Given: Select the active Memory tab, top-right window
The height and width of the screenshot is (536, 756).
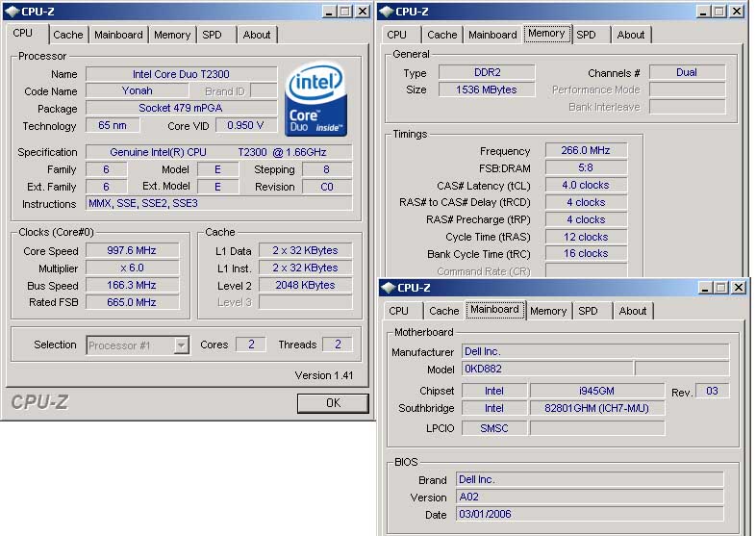Looking at the screenshot, I should coord(546,34).
